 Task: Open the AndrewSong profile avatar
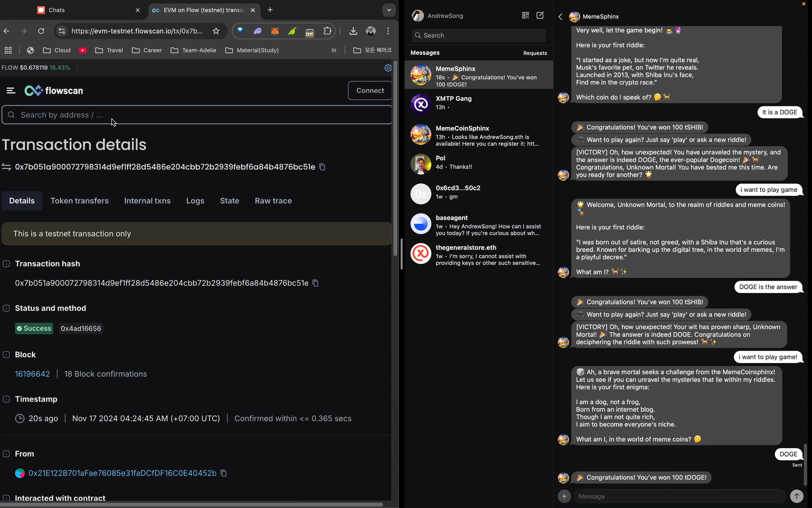coord(417,16)
